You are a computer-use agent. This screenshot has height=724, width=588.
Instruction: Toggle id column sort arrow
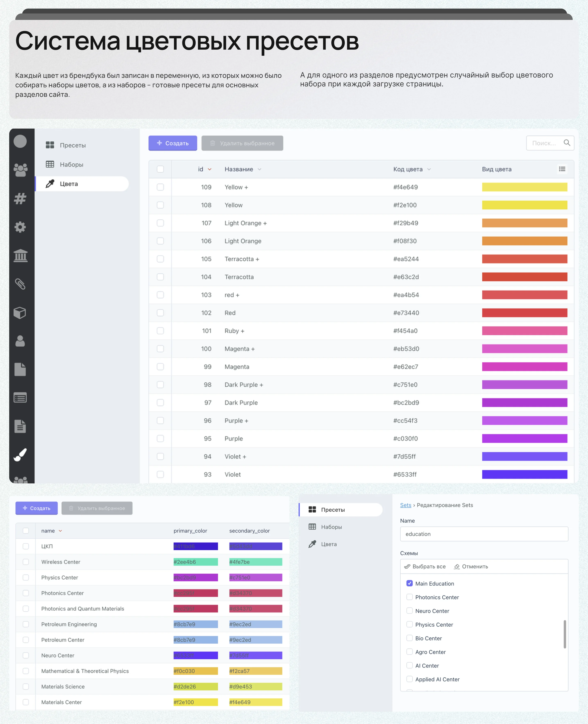pyautogui.click(x=210, y=169)
